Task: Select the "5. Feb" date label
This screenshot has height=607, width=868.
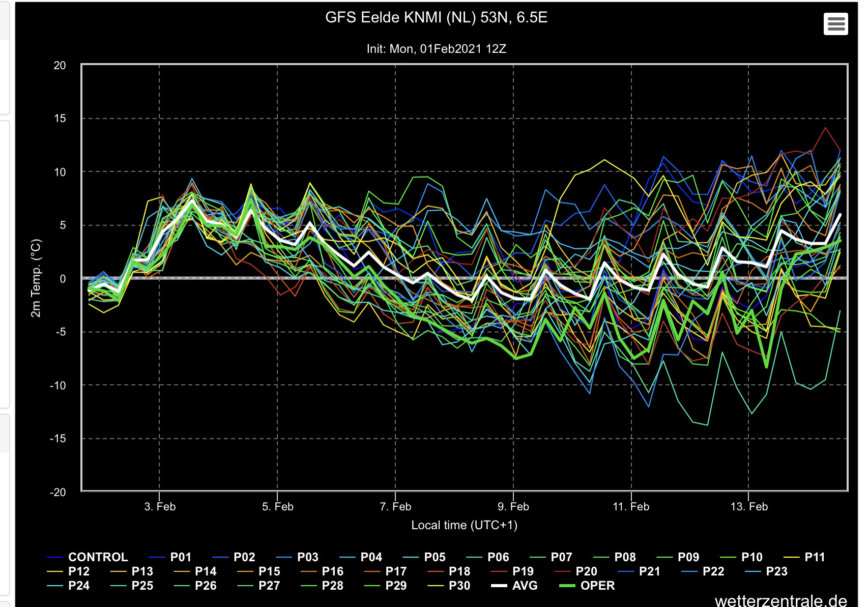Action: tap(278, 507)
